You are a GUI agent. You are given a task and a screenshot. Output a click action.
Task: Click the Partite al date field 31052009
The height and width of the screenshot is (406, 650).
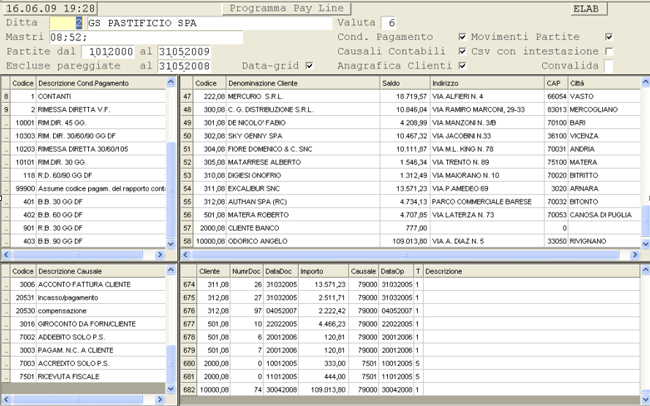click(x=184, y=52)
